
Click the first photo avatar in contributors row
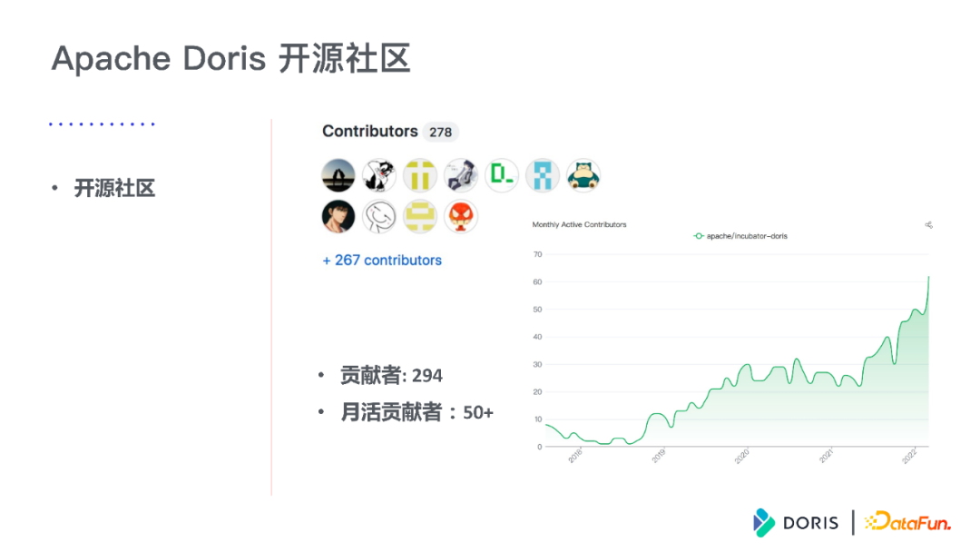tap(338, 174)
